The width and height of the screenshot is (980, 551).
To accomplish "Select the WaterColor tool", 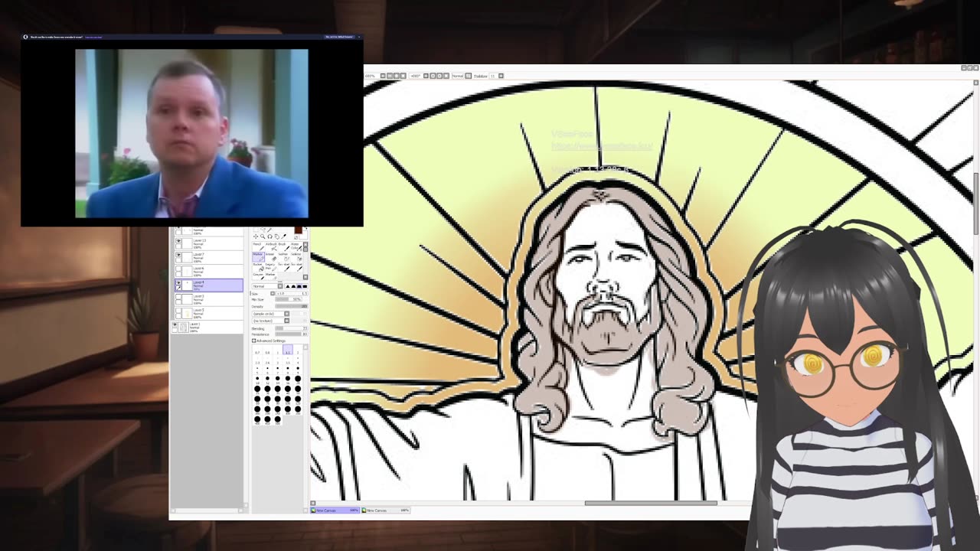I will (296, 247).
